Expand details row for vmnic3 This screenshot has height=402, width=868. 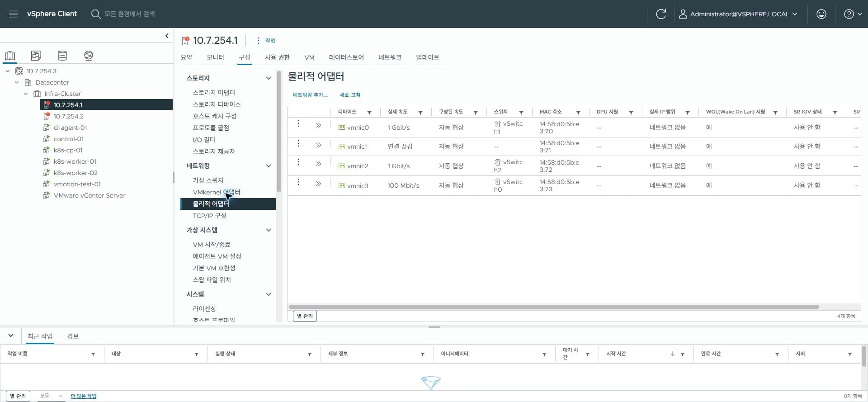pos(319,184)
